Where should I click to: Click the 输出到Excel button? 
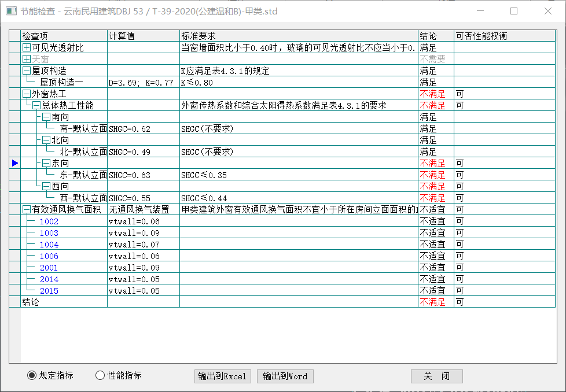pos(222,376)
